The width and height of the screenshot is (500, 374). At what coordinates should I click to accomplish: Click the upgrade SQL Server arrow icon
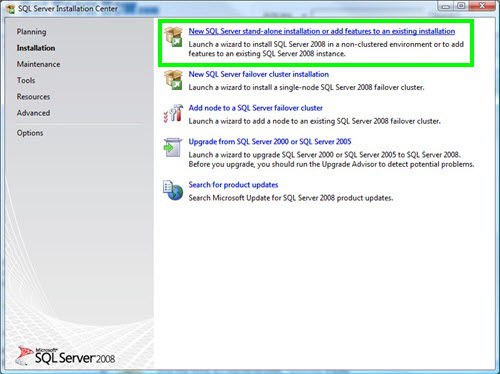point(173,147)
